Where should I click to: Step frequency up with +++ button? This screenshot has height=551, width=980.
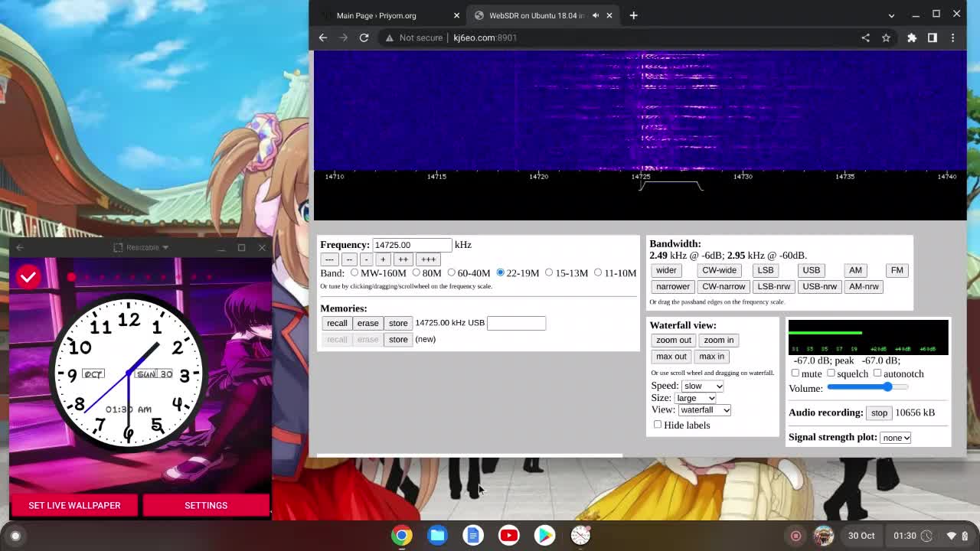point(428,259)
